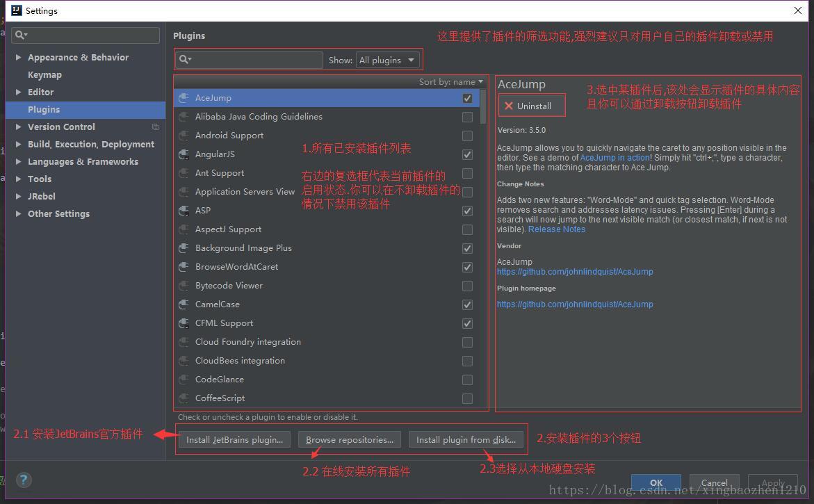Enable Alibaba Java Coding Guidelines checkbox

[467, 117]
